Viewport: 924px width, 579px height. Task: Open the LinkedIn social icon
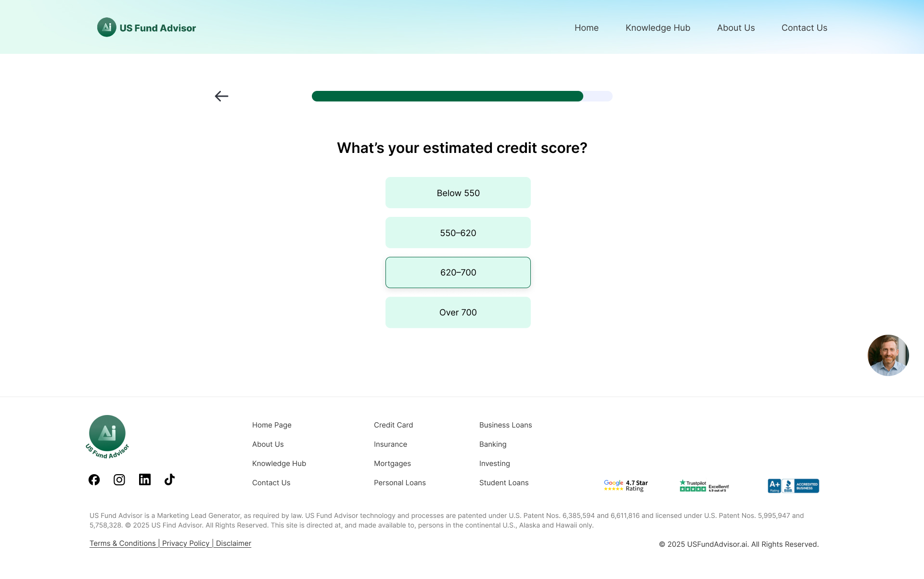pyautogui.click(x=145, y=480)
